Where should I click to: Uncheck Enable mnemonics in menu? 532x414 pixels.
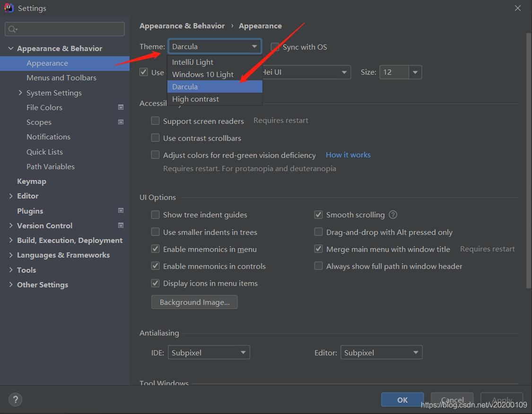[x=155, y=249]
